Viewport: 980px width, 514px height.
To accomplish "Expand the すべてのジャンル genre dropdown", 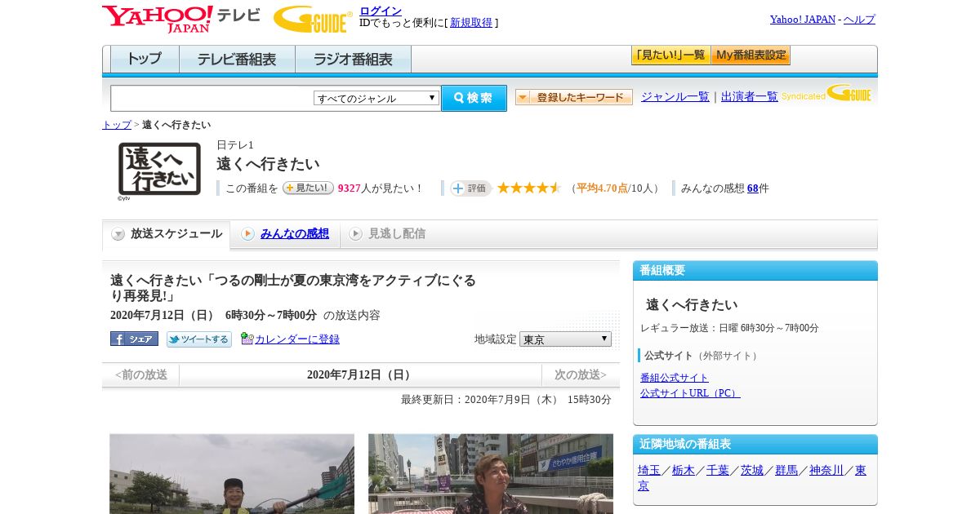I will click(376, 98).
